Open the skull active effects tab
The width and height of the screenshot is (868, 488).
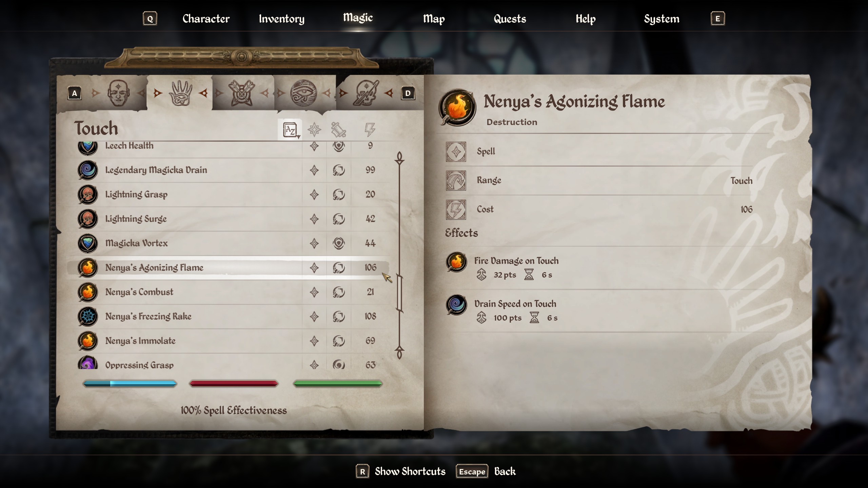pyautogui.click(x=366, y=93)
